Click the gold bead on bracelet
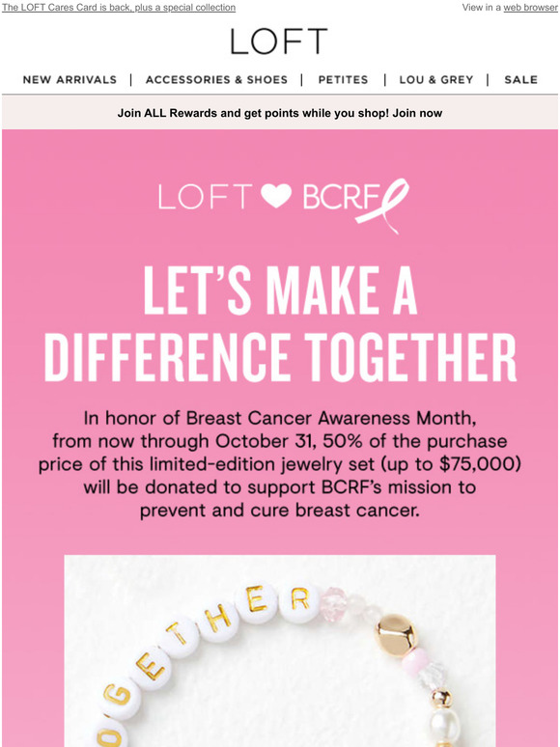This screenshot has width=560, height=747. point(395,635)
